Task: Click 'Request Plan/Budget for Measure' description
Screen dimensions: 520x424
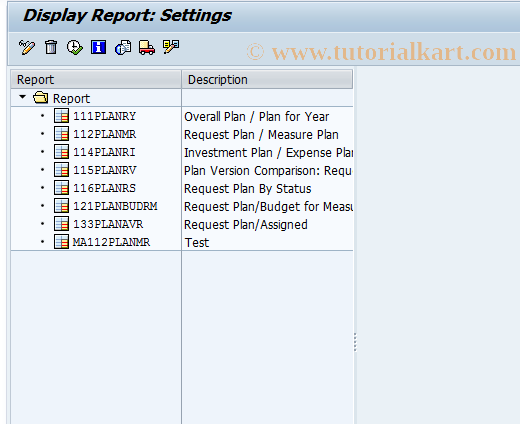Action: [x=269, y=207]
